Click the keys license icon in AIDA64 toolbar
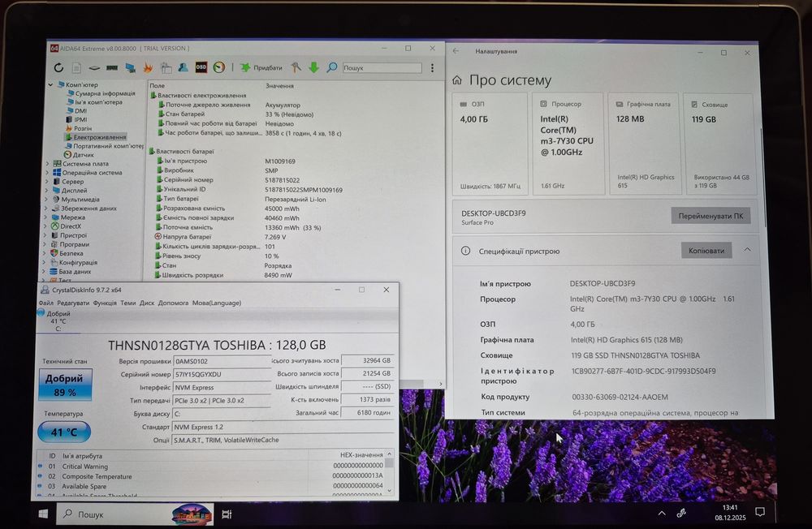Screen dimensions: 812x529 pyautogui.click(x=296, y=67)
